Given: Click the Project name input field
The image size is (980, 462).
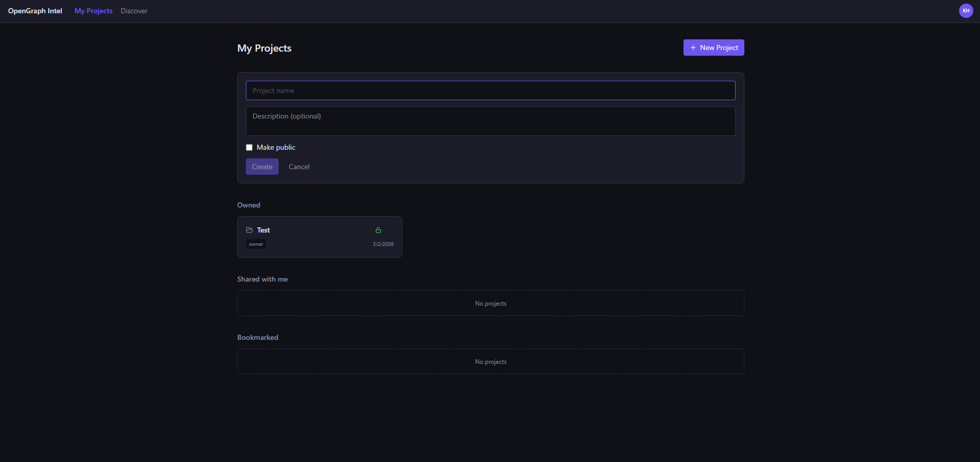Looking at the screenshot, I should click(x=490, y=90).
